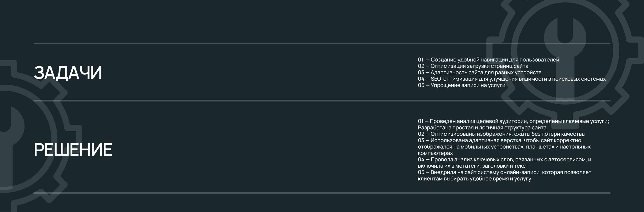Screen dimensions: 644x212
Task: Click the divider line above ЗАДАЧИ
Action: (322, 44)
